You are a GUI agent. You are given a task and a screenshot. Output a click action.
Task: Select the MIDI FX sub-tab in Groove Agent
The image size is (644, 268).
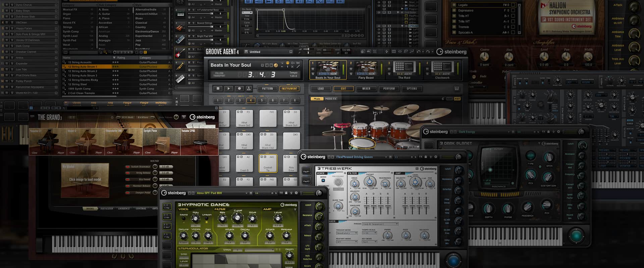click(x=331, y=99)
